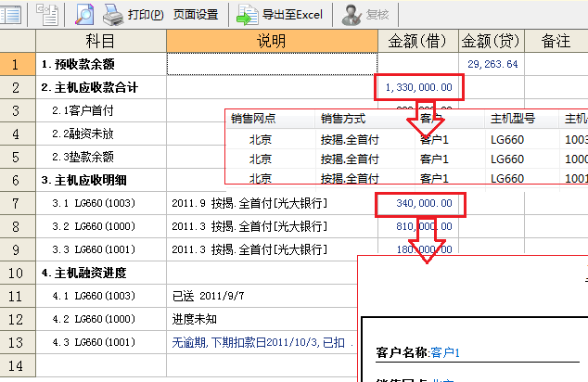
Task: Click the printer icon
Action: coord(113,15)
